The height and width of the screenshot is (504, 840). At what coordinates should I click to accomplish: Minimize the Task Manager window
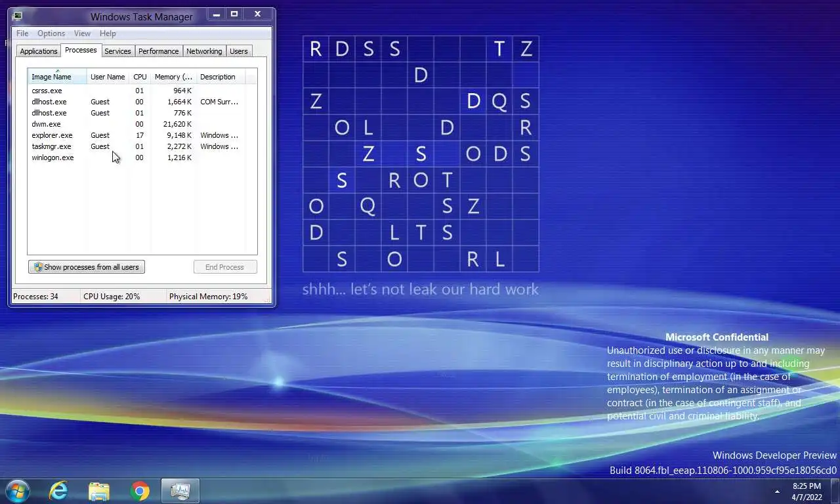click(215, 14)
